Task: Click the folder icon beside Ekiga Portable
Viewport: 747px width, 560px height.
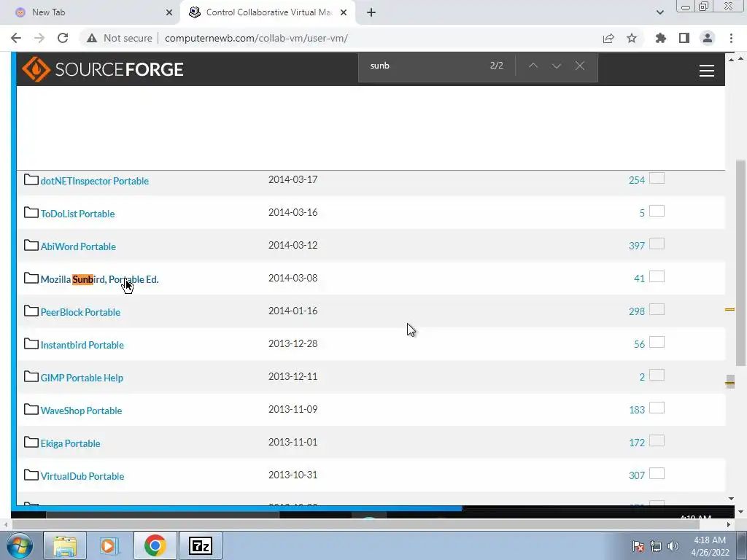Action: (31, 443)
